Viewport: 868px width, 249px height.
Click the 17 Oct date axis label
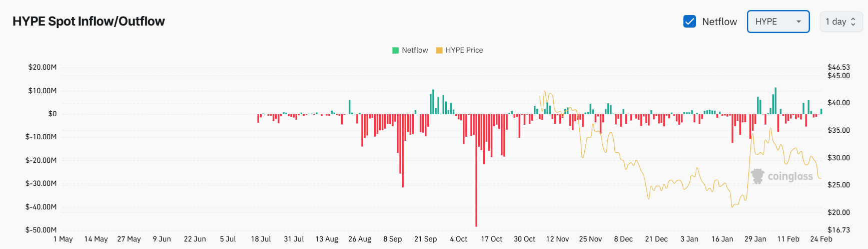(x=491, y=239)
